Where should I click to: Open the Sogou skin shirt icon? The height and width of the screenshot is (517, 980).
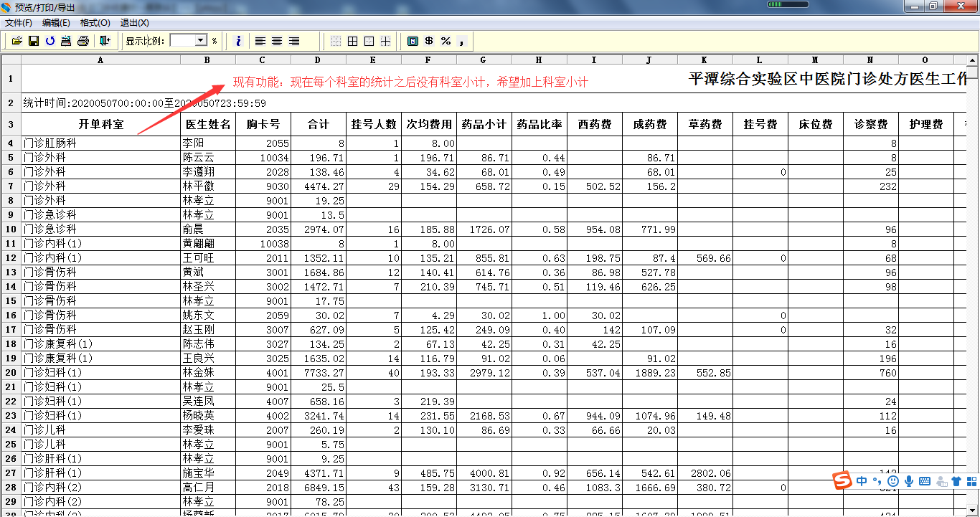(x=956, y=481)
